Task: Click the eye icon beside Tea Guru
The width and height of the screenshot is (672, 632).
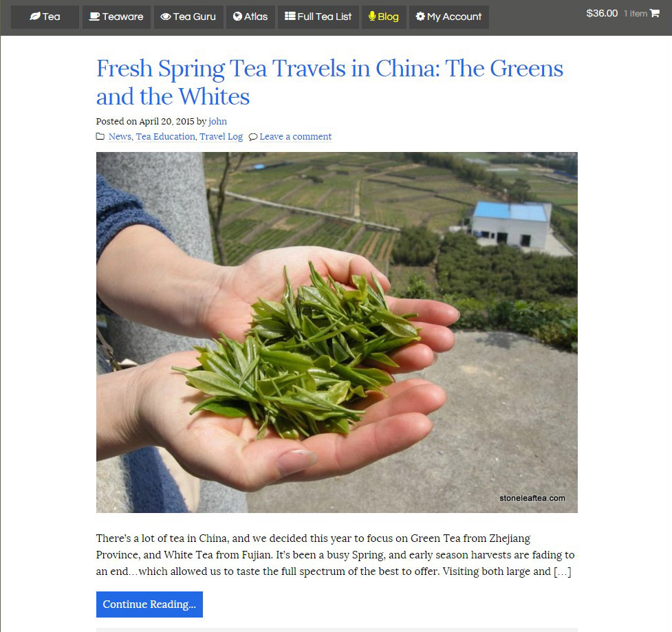Action: tap(166, 17)
